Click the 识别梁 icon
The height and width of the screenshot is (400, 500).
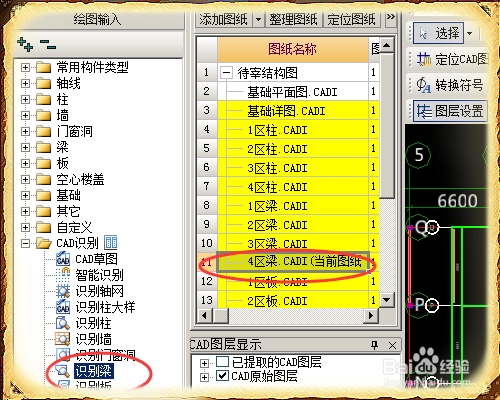tap(63, 371)
